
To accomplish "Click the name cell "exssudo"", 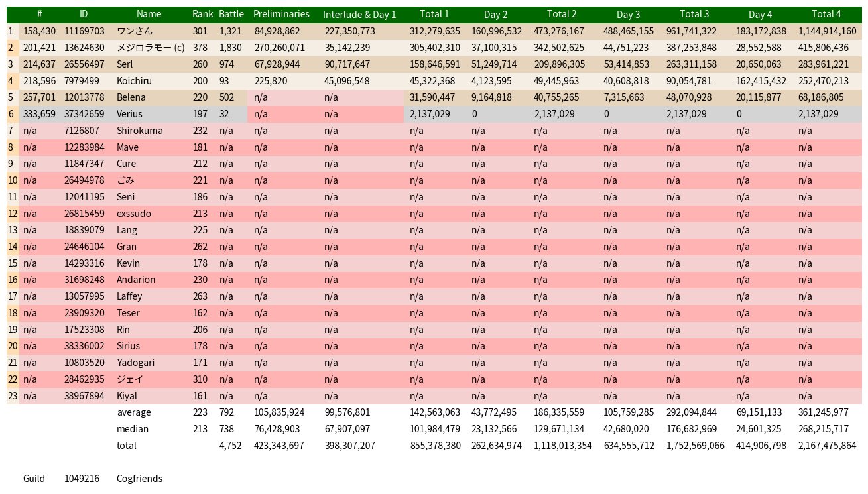I will (x=134, y=214).
